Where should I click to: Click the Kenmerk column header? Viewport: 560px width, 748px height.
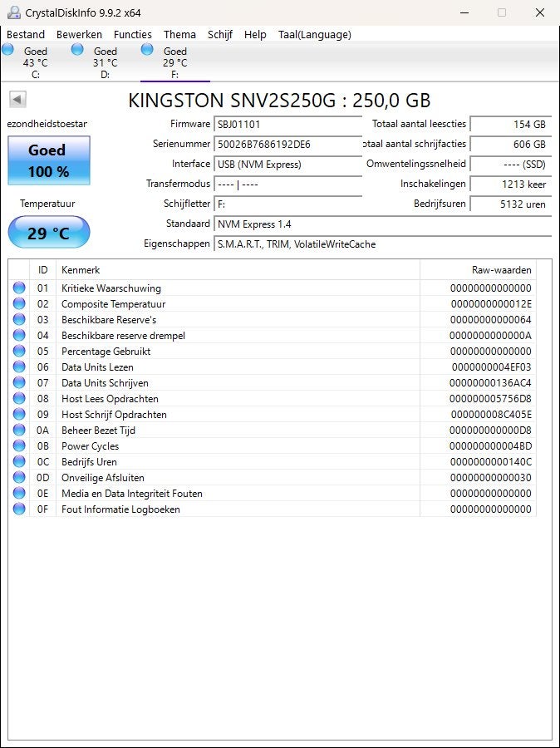pyautogui.click(x=238, y=270)
